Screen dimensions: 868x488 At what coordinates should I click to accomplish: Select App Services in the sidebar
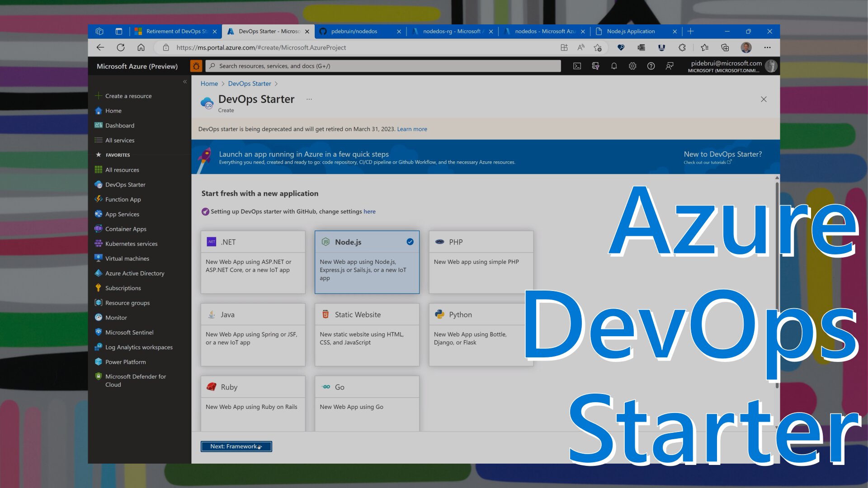[121, 214]
